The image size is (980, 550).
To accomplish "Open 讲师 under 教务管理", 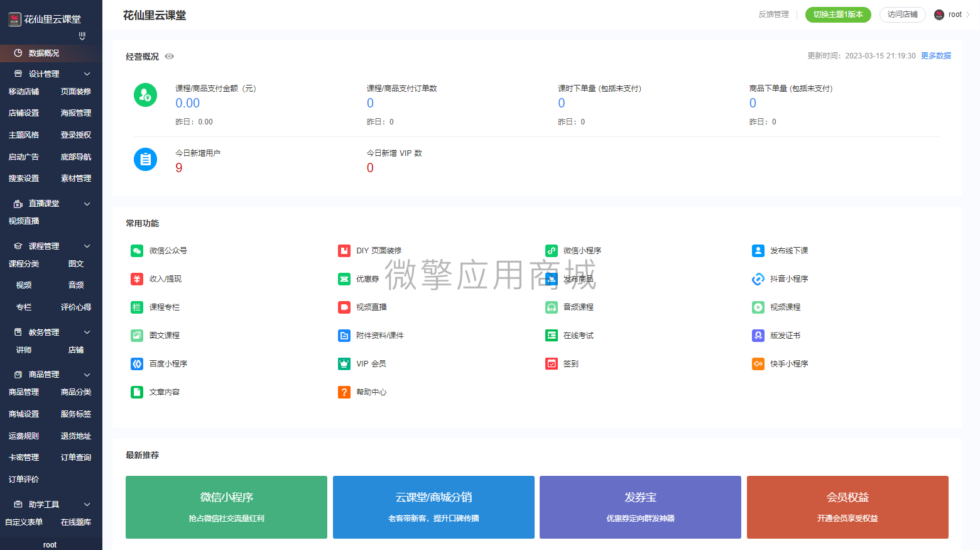I will click(24, 350).
